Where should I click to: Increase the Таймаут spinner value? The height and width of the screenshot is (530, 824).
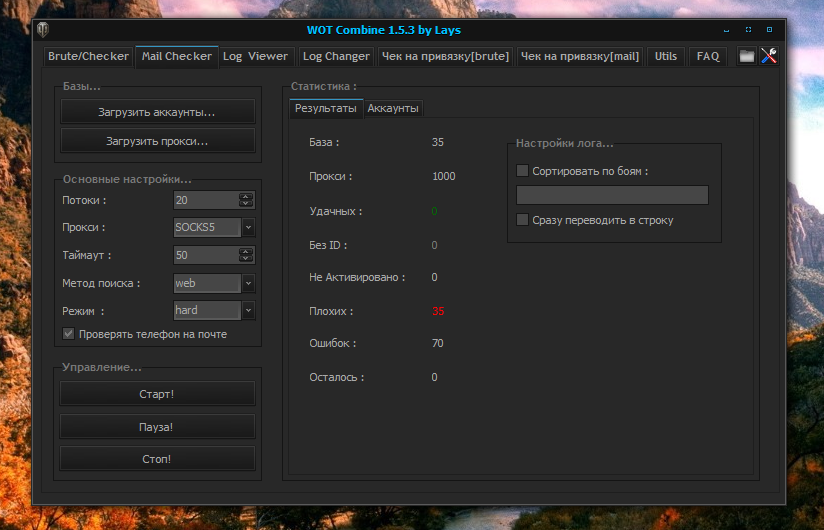(245, 251)
